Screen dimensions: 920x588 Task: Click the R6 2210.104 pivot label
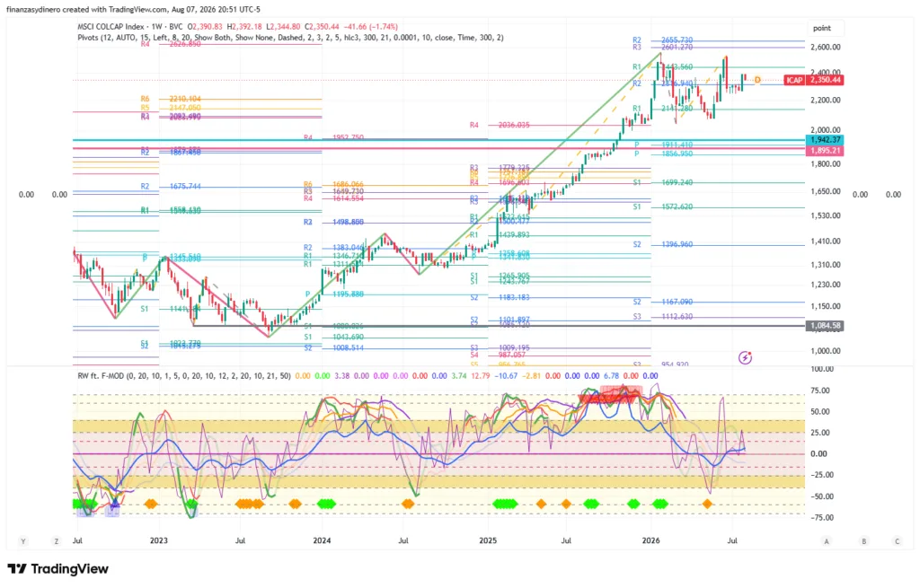click(x=171, y=99)
